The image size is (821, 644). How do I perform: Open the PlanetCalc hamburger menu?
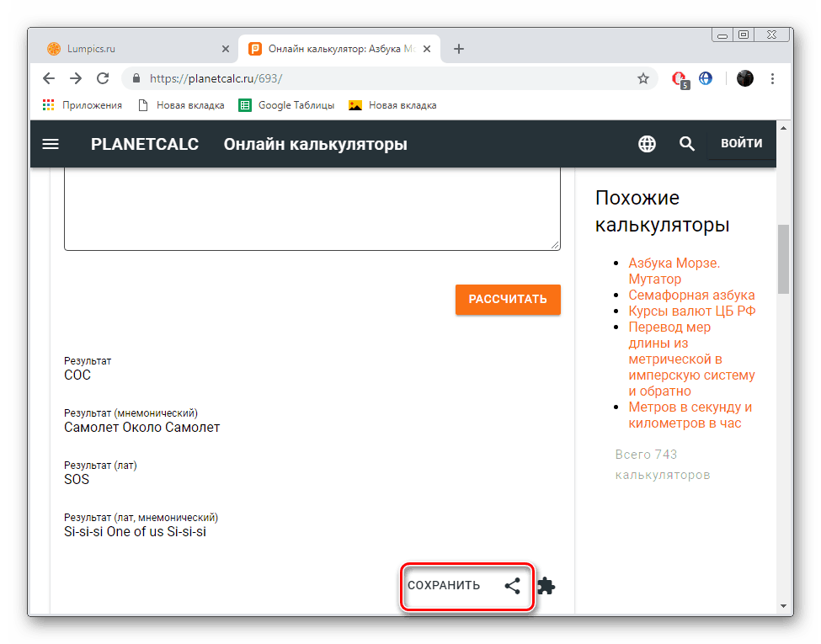tap(51, 144)
